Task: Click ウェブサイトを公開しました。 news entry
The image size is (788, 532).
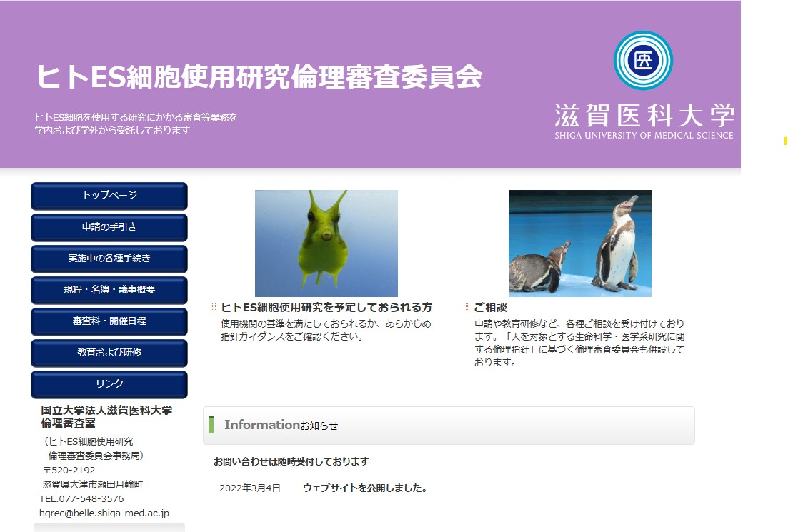Action: pyautogui.click(x=365, y=488)
